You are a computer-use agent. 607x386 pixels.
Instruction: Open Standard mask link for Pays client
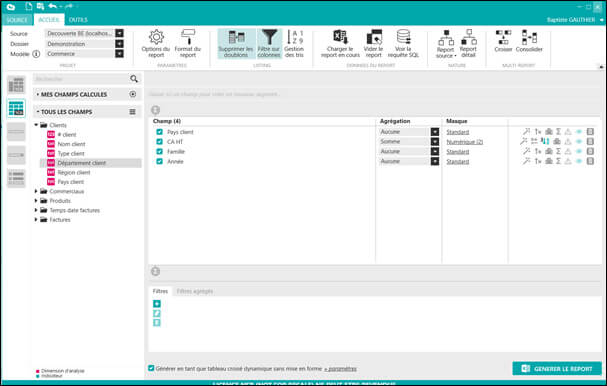point(458,132)
